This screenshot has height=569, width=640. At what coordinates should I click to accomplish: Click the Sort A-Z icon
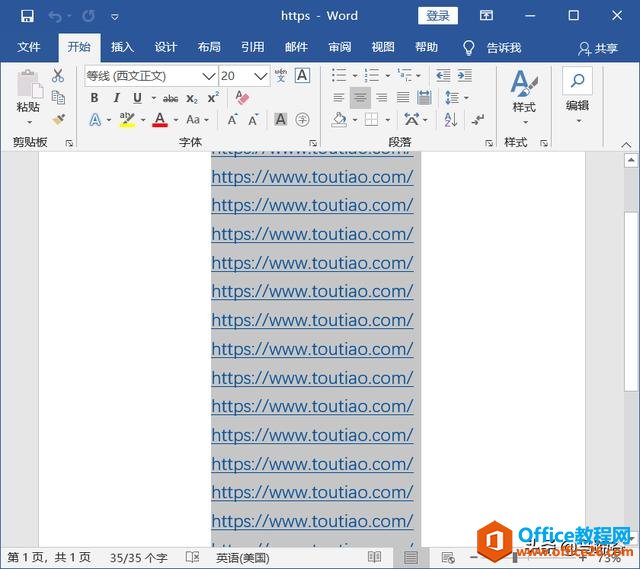point(450,120)
